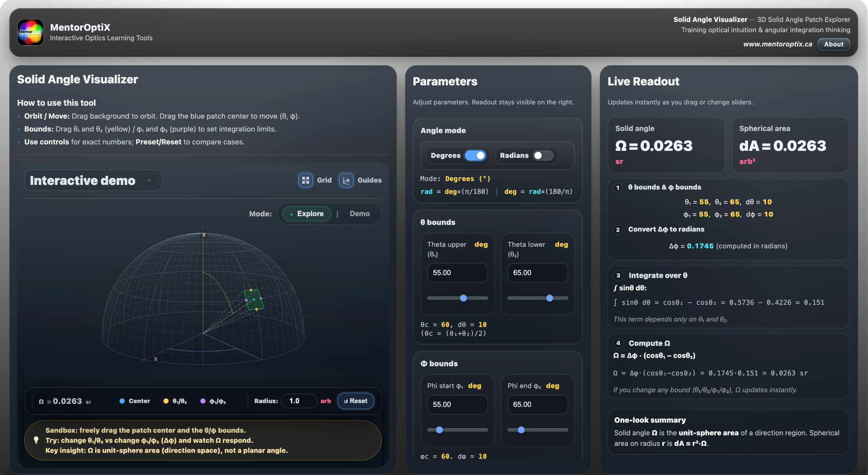The width and height of the screenshot is (868, 475).
Task: Toggle the Grid icon button
Action: [x=305, y=180]
